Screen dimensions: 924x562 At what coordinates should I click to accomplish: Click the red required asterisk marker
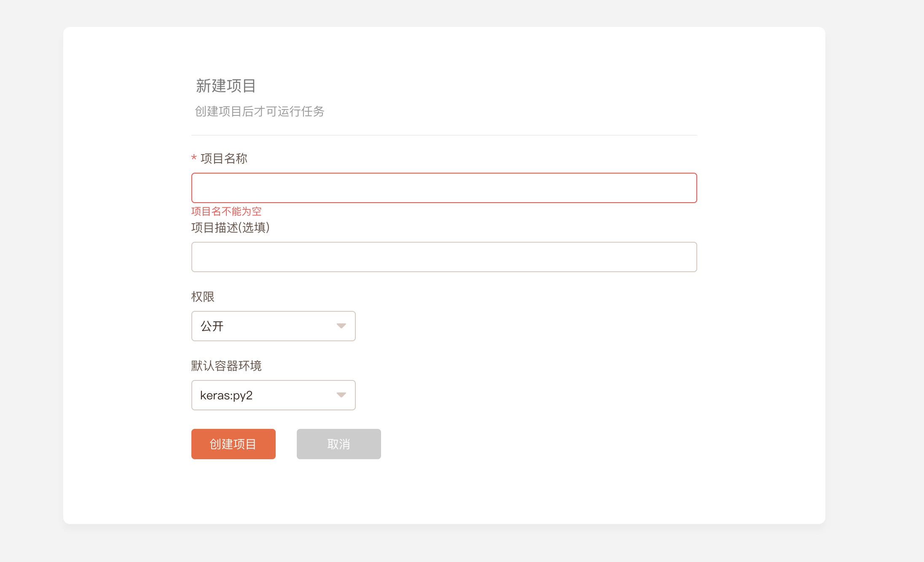tap(194, 158)
